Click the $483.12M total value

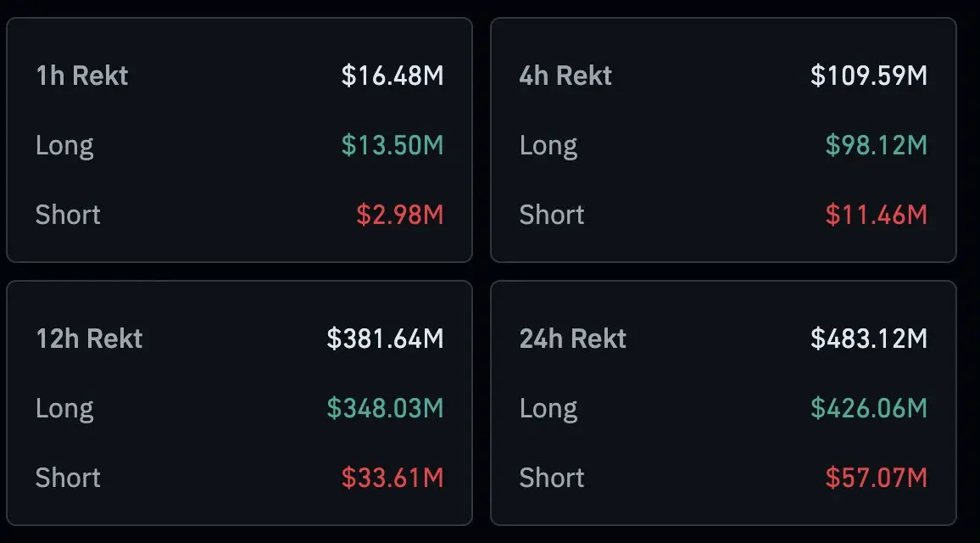coord(869,339)
